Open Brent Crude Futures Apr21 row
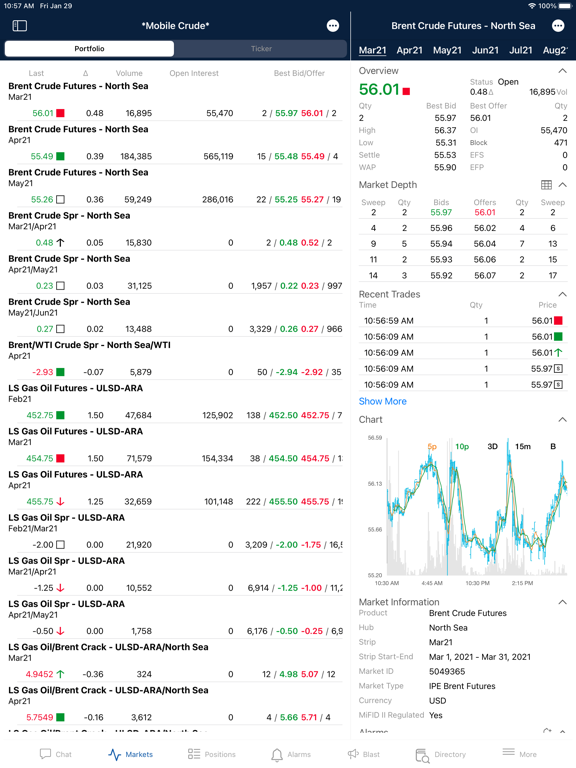This screenshot has height=768, width=576. click(175, 143)
